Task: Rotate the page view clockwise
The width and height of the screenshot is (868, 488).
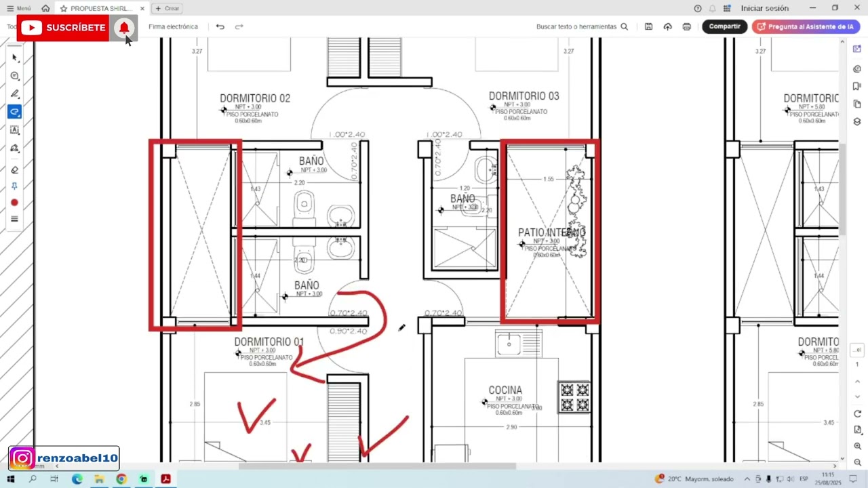Action: (x=857, y=413)
